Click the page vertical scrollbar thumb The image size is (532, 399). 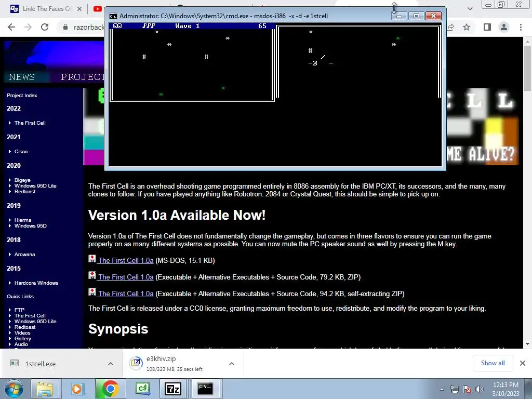(527, 68)
